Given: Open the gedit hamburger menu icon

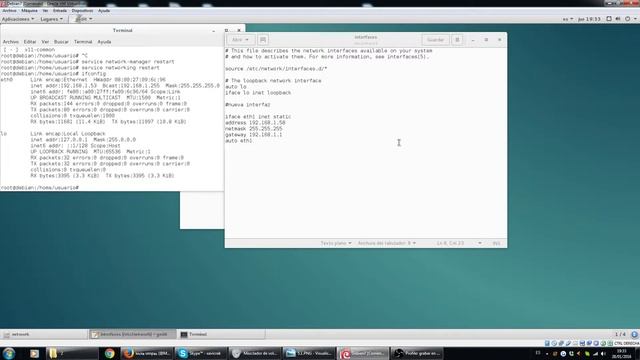Looking at the screenshot, I should click(457, 40).
